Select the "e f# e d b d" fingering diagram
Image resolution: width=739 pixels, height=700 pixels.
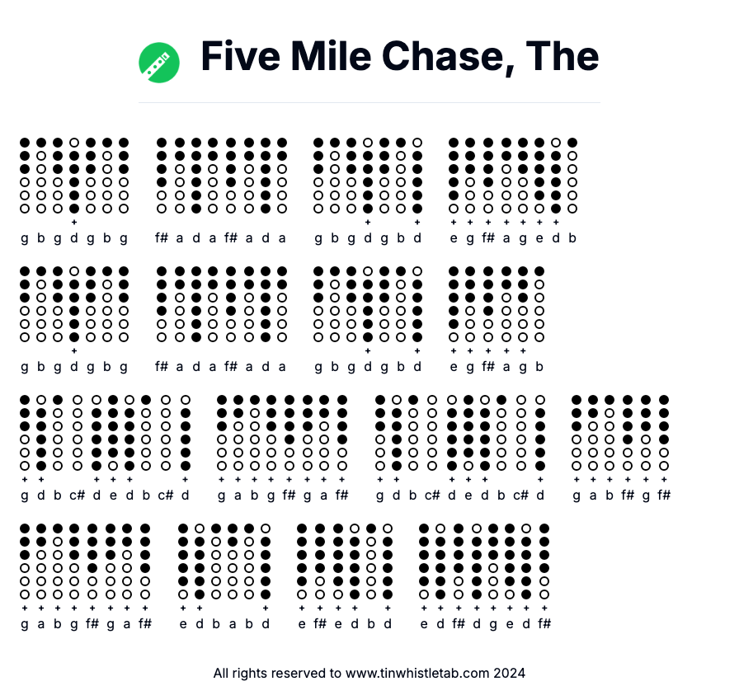345,575
